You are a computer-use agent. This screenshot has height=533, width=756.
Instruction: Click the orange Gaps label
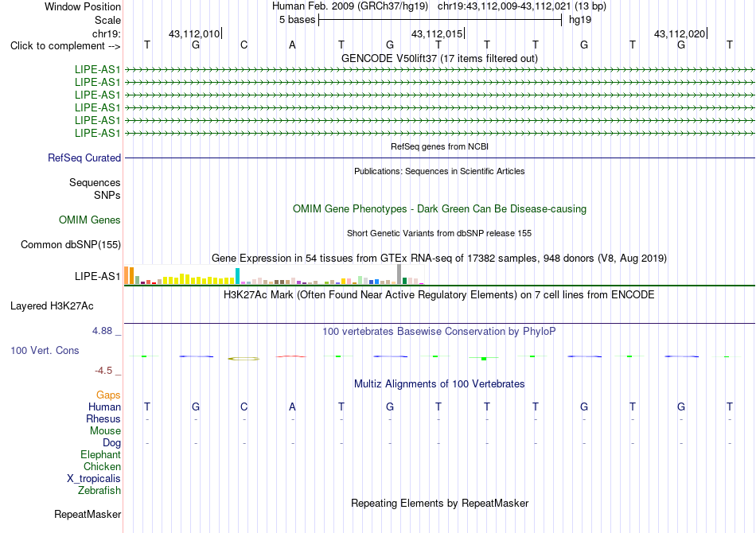coord(108,395)
